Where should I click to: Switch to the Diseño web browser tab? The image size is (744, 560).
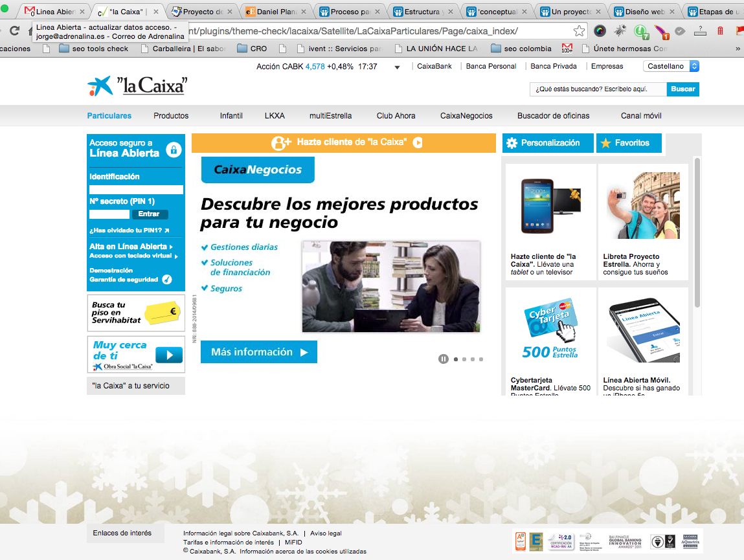[644, 12]
